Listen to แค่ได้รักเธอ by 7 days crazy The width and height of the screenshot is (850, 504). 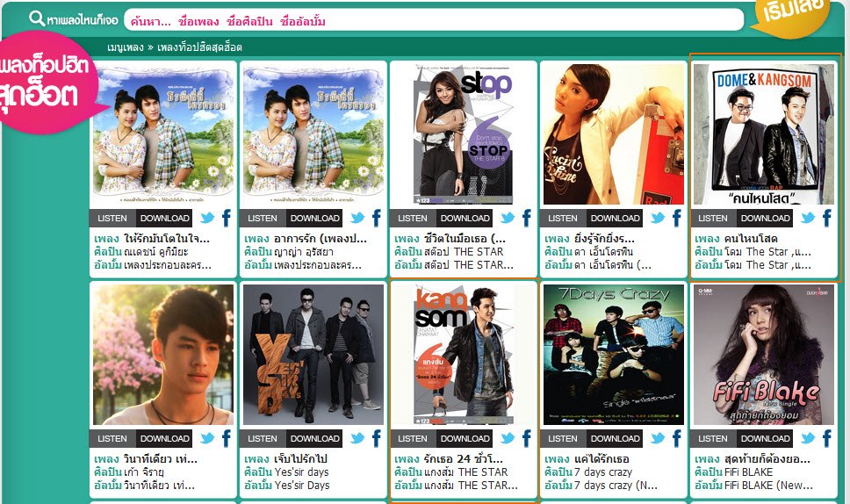[563, 439]
